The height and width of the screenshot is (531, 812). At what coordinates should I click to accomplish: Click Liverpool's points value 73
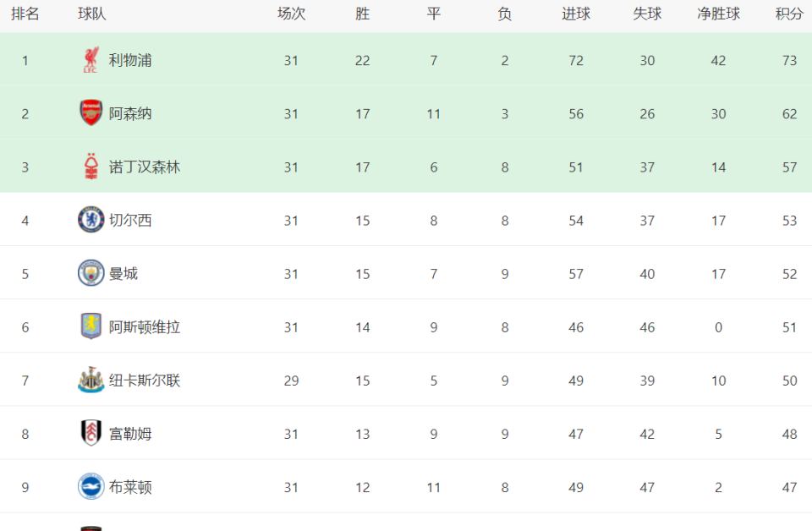(789, 61)
